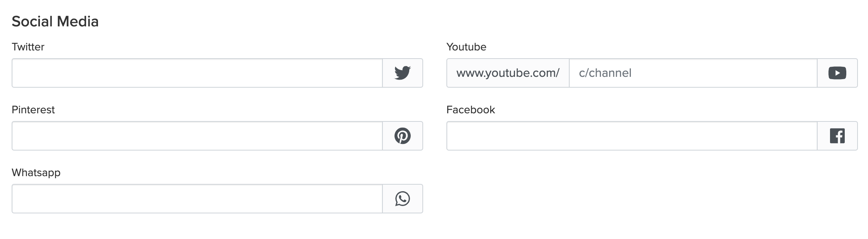
Task: Click the YouTube play icon
Action: click(x=837, y=73)
